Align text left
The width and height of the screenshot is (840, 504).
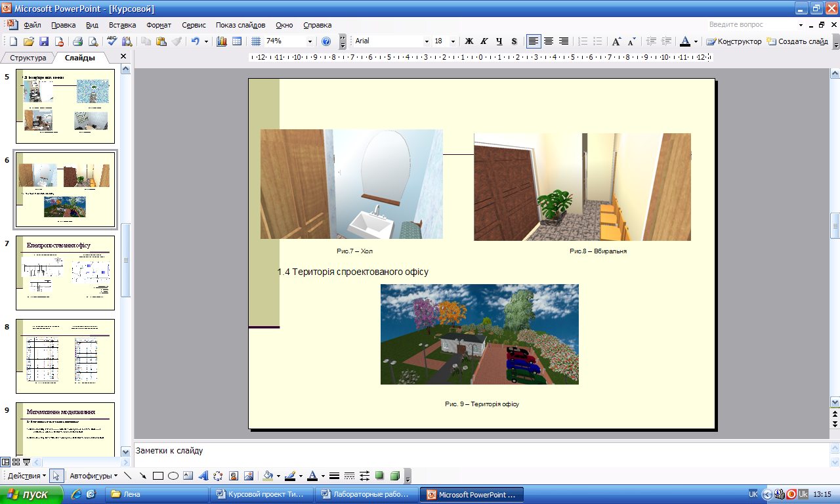[x=534, y=41]
